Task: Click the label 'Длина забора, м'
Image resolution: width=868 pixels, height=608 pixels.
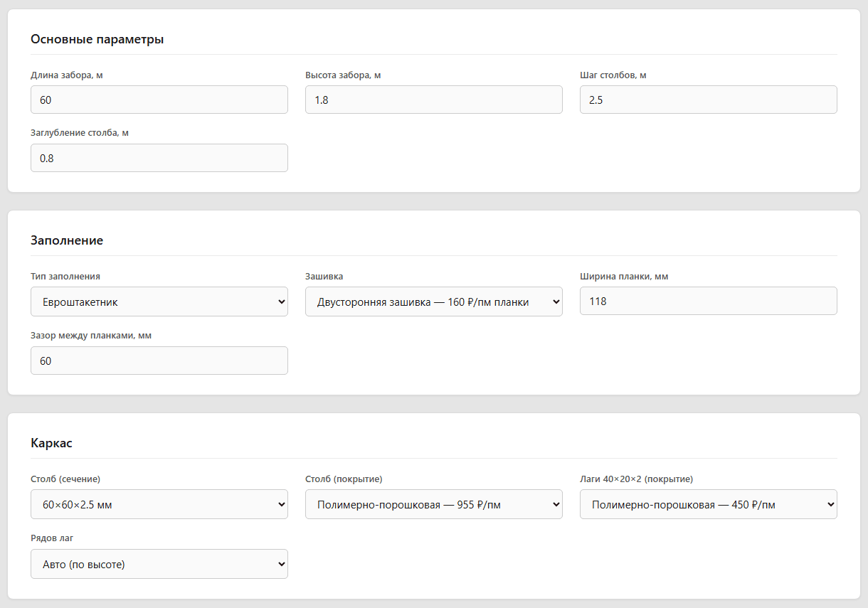Action: tap(67, 75)
